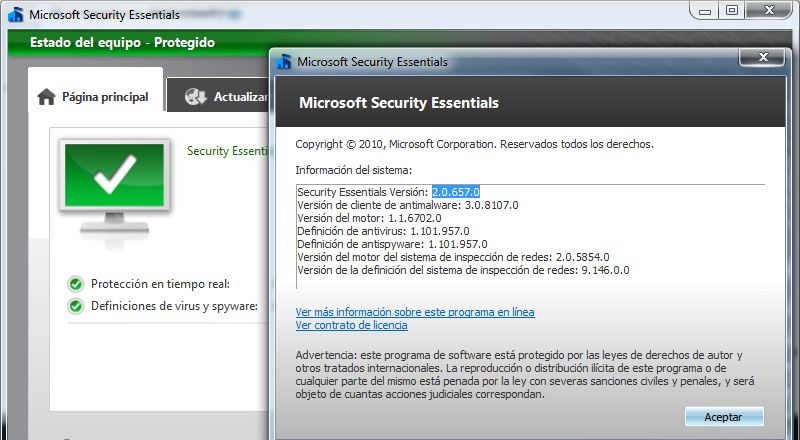Click the Estado del equipo - Protegido banner
This screenshot has width=800, height=440.
pos(122,42)
